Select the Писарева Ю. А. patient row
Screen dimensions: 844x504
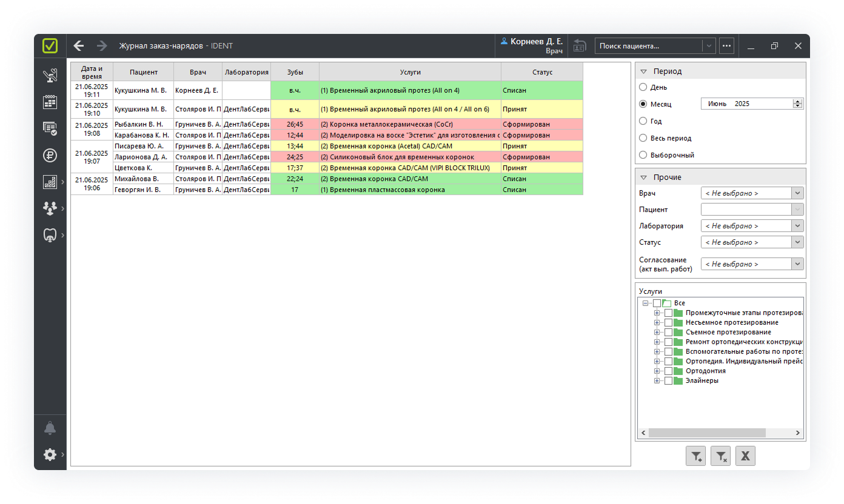coord(143,146)
